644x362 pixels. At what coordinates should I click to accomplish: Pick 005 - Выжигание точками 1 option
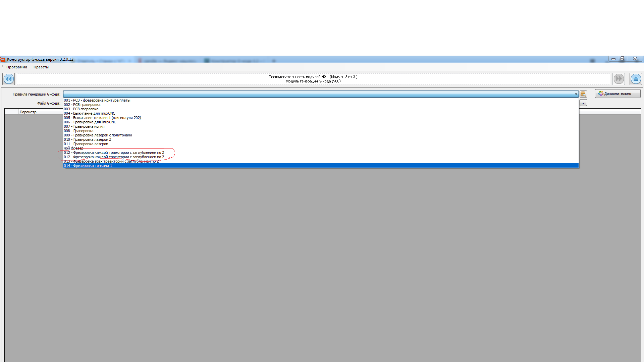pos(102,118)
